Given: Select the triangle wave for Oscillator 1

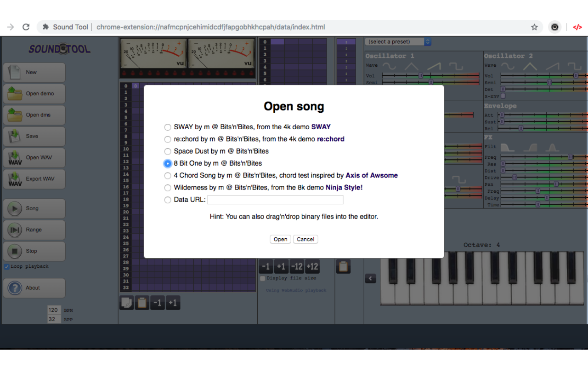Looking at the screenshot, I should (412, 67).
